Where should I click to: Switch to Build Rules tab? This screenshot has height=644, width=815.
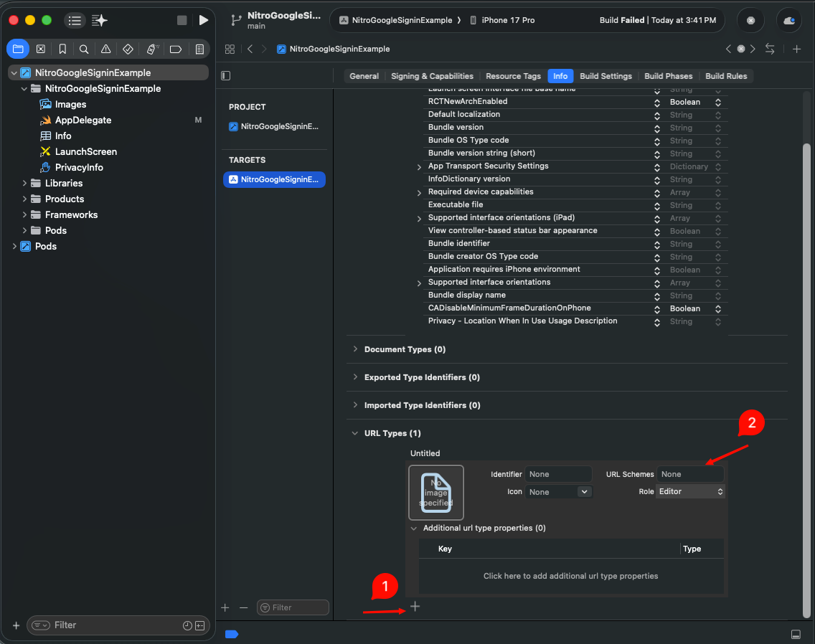tap(725, 76)
